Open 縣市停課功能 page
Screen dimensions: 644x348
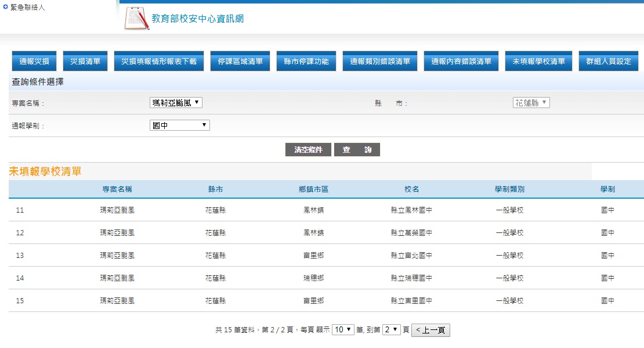306,61
